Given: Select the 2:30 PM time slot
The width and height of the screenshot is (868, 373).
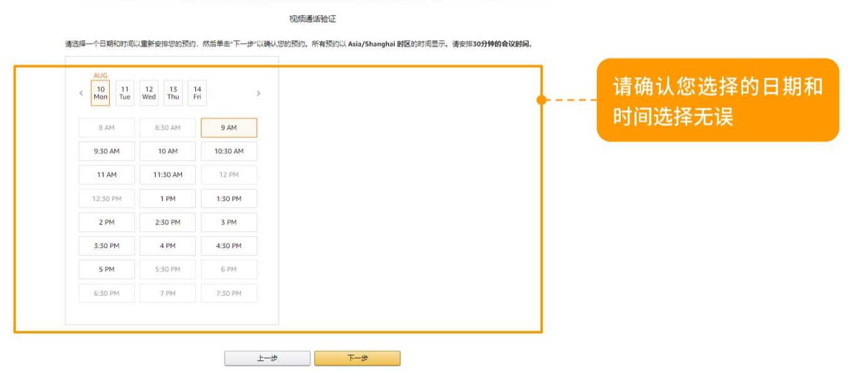Looking at the screenshot, I should pyautogui.click(x=169, y=222).
